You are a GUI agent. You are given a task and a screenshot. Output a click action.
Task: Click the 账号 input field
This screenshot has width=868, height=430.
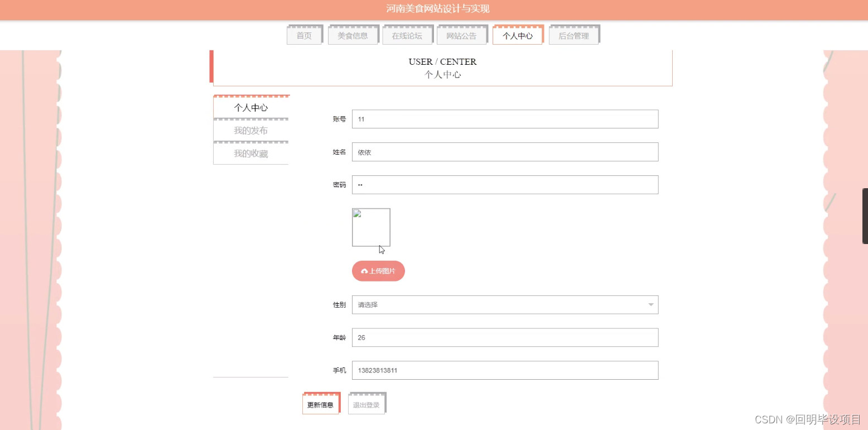coord(505,119)
